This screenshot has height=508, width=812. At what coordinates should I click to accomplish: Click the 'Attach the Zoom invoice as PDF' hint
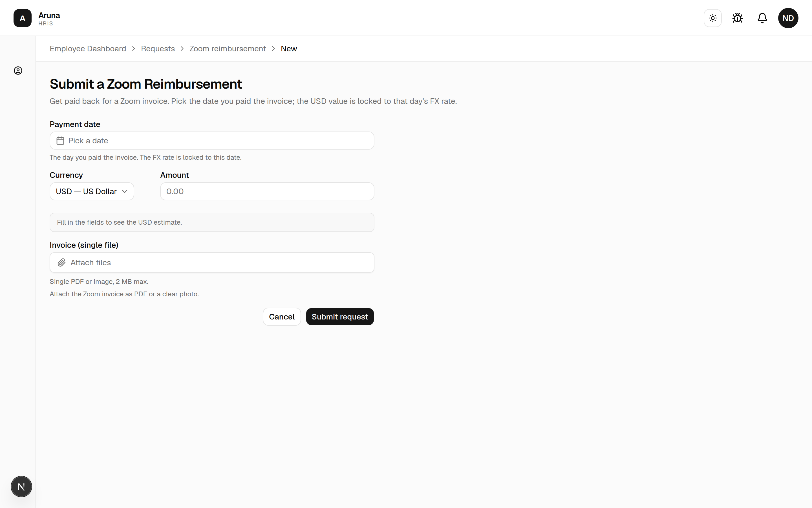(x=124, y=294)
